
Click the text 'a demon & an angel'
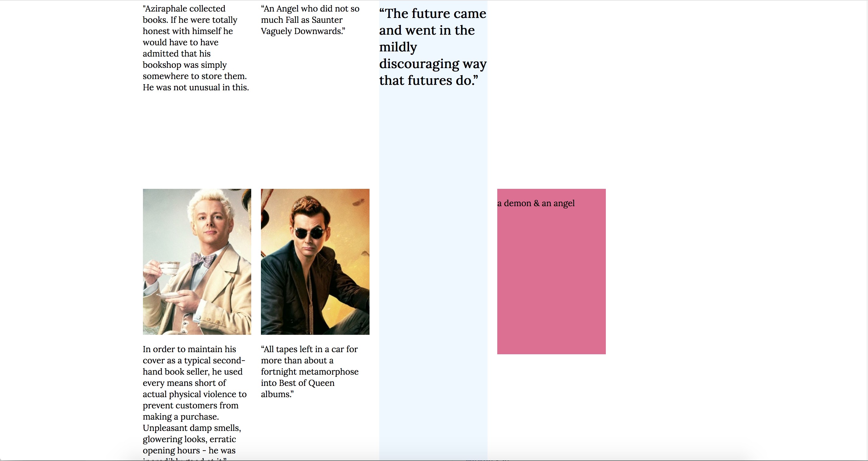pos(536,203)
